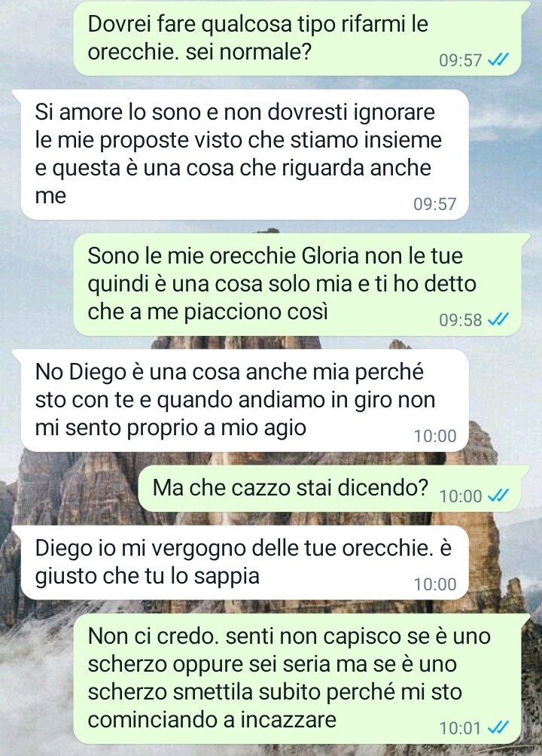Click the text 'cominciando a incazzare'
542x756 pixels.
click(212, 720)
